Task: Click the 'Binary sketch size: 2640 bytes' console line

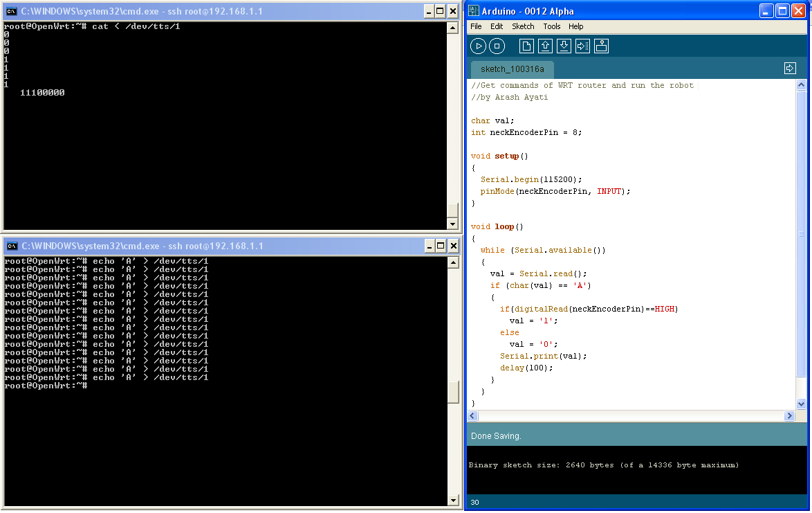Action: pyautogui.click(x=603, y=465)
